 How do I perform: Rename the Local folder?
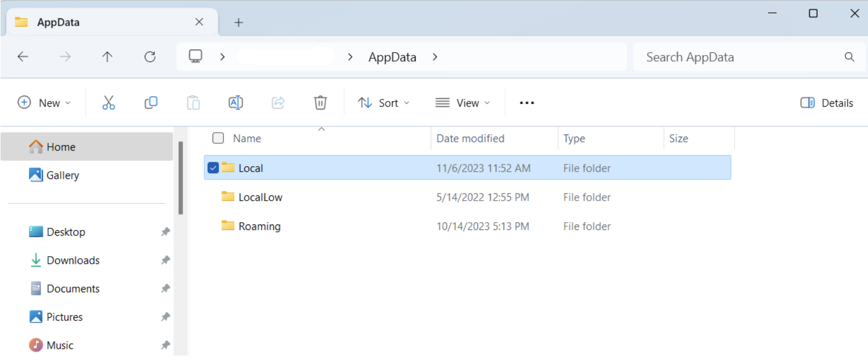(235, 102)
